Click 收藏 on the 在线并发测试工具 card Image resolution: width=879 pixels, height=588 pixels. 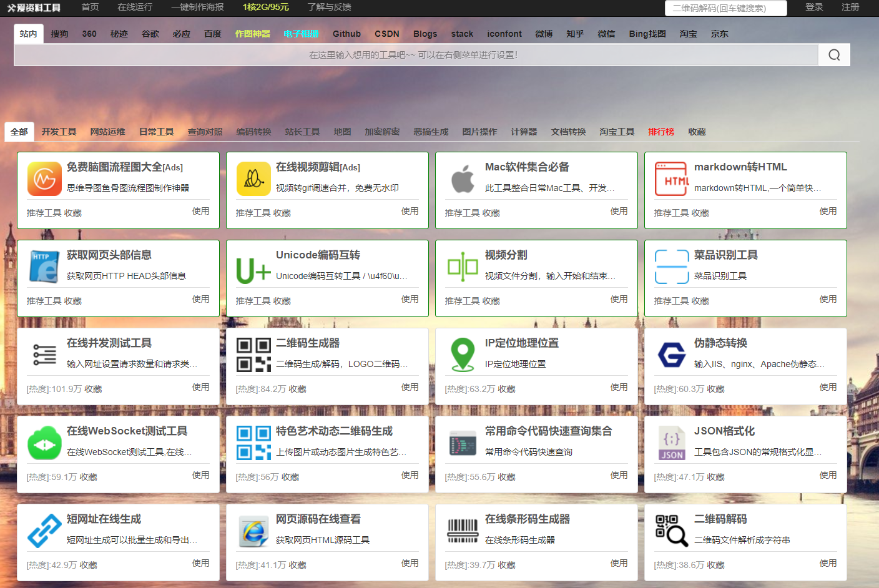tap(93, 389)
